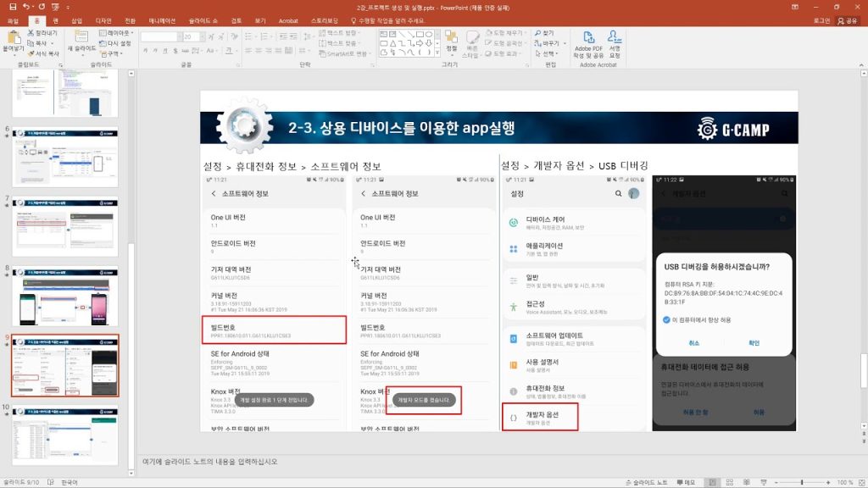
Task: Switch to Slide Sorter view icon
Action: [728, 482]
